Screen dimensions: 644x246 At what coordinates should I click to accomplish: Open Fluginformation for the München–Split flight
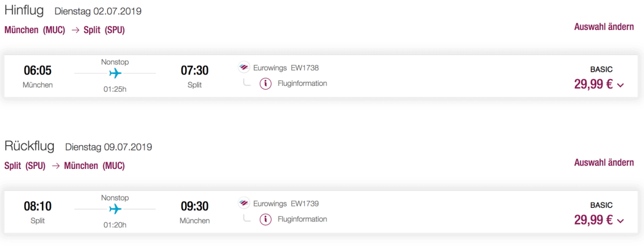pyautogui.click(x=302, y=84)
